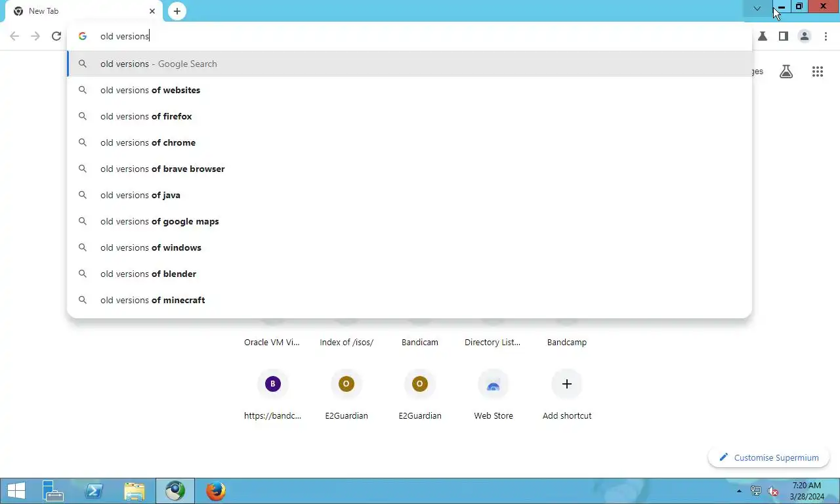This screenshot has width=840, height=504.
Task: Choose 'old versions of java' suggestion
Action: pyautogui.click(x=409, y=195)
